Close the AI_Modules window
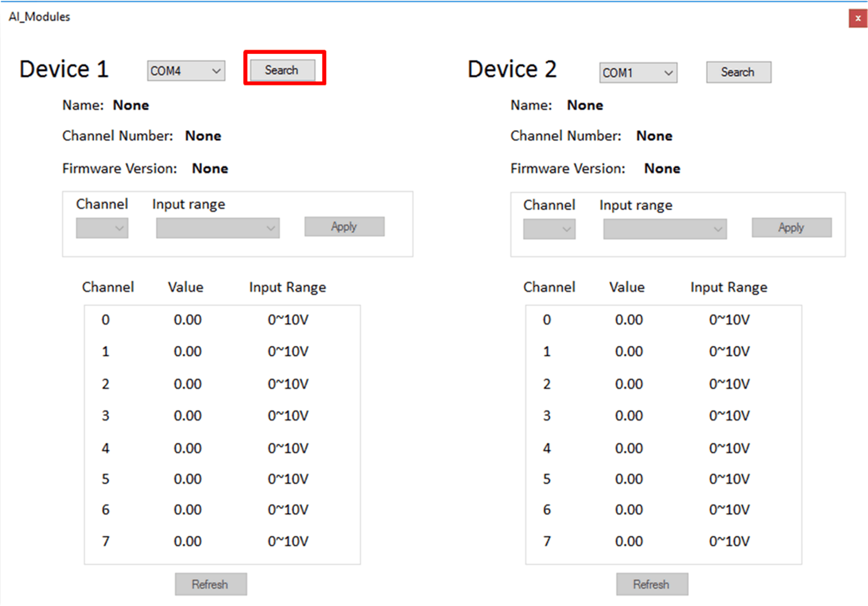Image resolution: width=868 pixels, height=606 pixels. click(858, 19)
